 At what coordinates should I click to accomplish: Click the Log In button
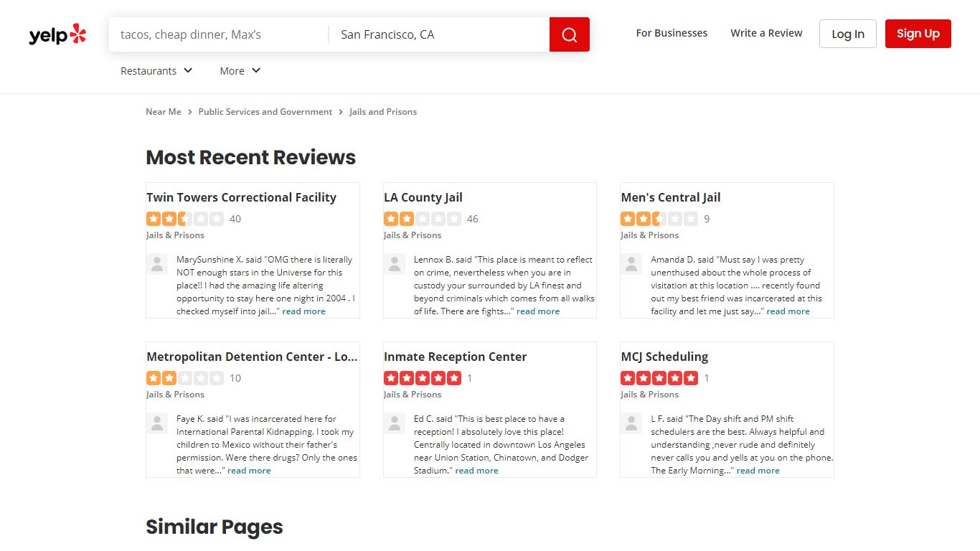click(x=848, y=34)
